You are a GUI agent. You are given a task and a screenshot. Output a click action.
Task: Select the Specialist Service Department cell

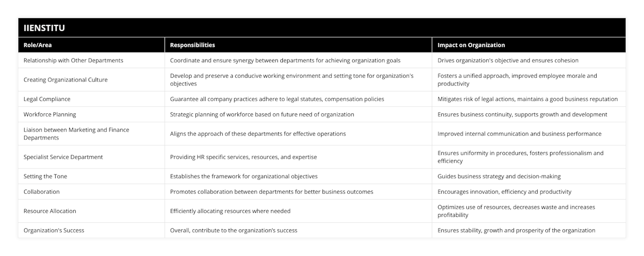(63, 157)
